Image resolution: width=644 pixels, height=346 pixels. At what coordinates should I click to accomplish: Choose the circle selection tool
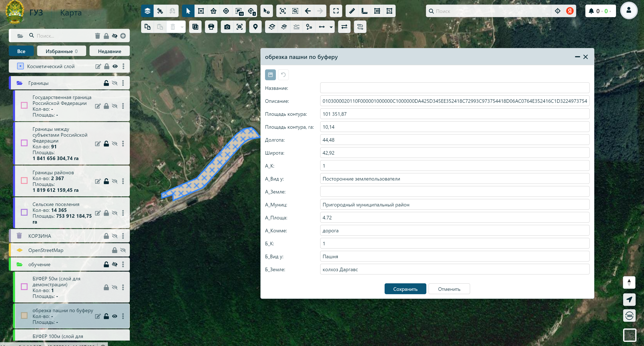coord(226,11)
